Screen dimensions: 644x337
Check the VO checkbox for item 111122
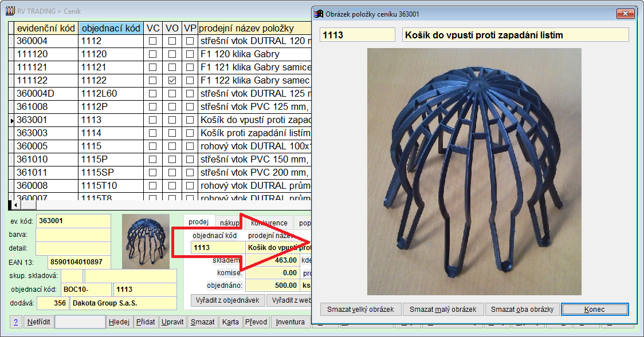pyautogui.click(x=172, y=81)
